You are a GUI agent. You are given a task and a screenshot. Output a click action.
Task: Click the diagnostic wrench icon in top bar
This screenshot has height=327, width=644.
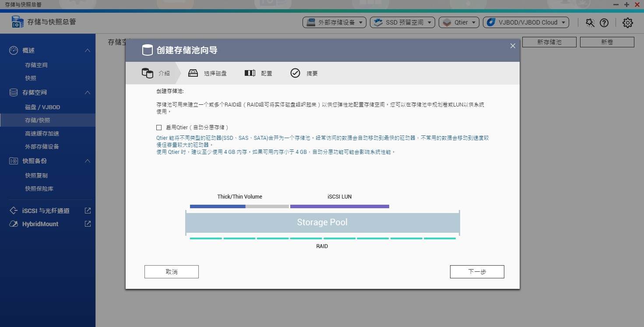(590, 22)
